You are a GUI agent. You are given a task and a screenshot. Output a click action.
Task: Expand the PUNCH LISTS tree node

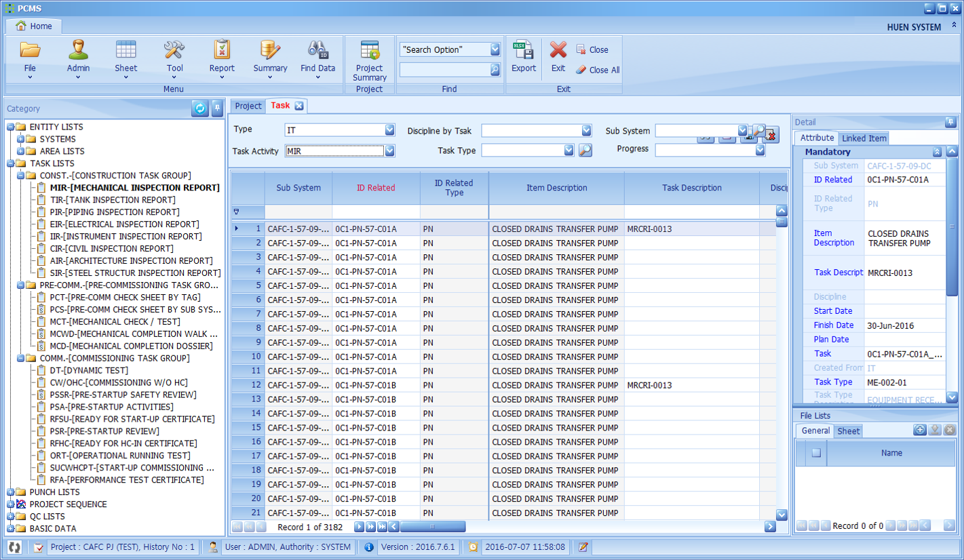11,492
